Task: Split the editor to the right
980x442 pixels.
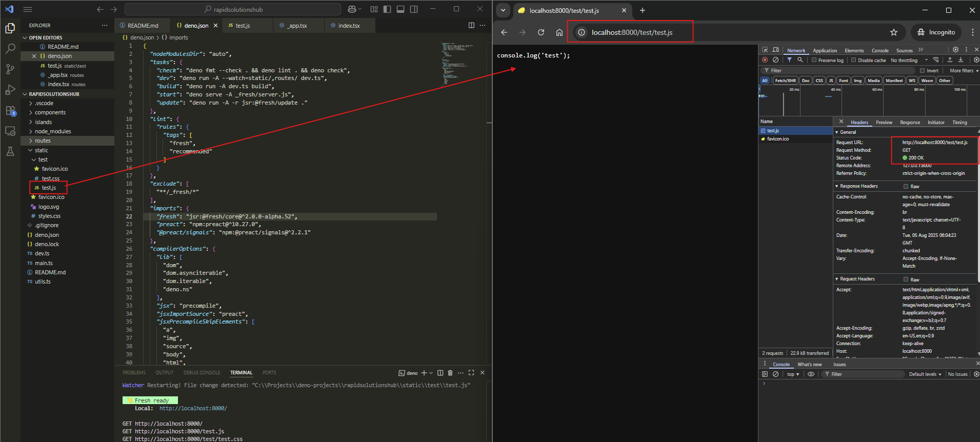Action: 471,25
